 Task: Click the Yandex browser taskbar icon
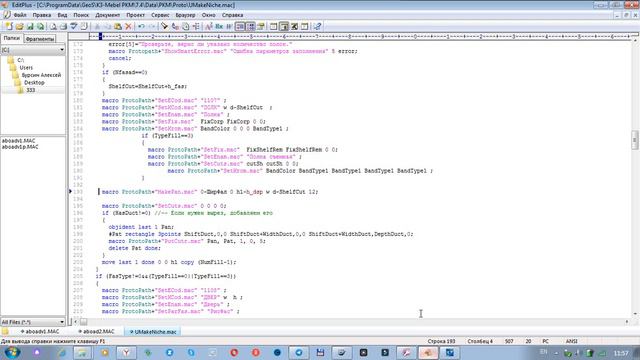pyautogui.click(x=127, y=353)
